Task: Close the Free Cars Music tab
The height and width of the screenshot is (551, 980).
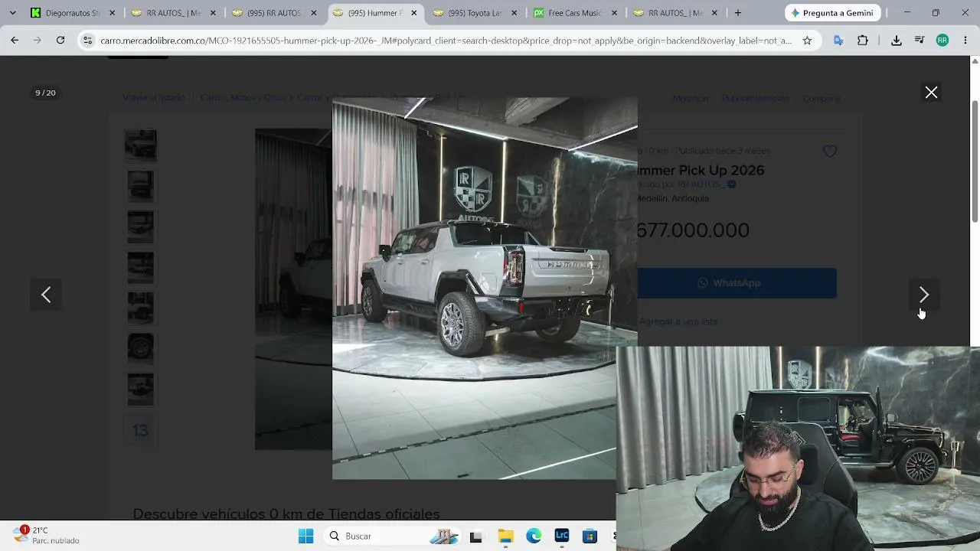Action: pos(614,13)
